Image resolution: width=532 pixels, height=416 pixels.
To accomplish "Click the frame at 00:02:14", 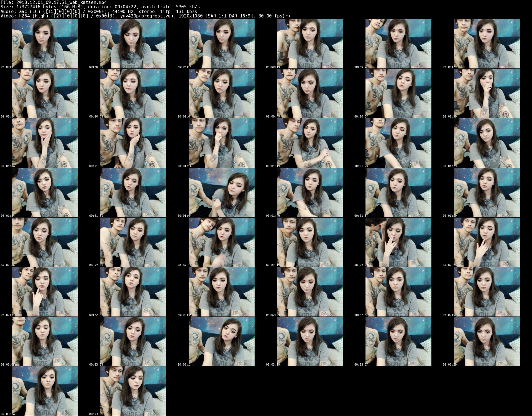I will pos(221,242).
